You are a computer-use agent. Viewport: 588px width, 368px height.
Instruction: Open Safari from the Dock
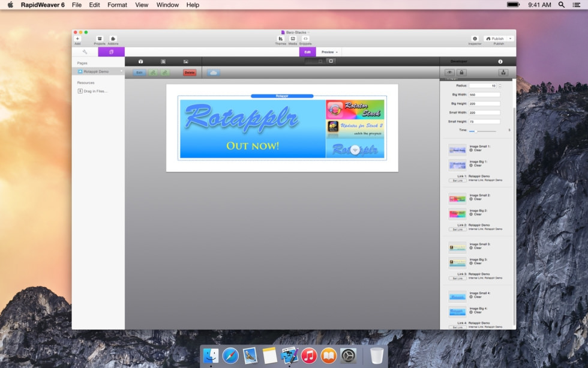[x=230, y=355]
